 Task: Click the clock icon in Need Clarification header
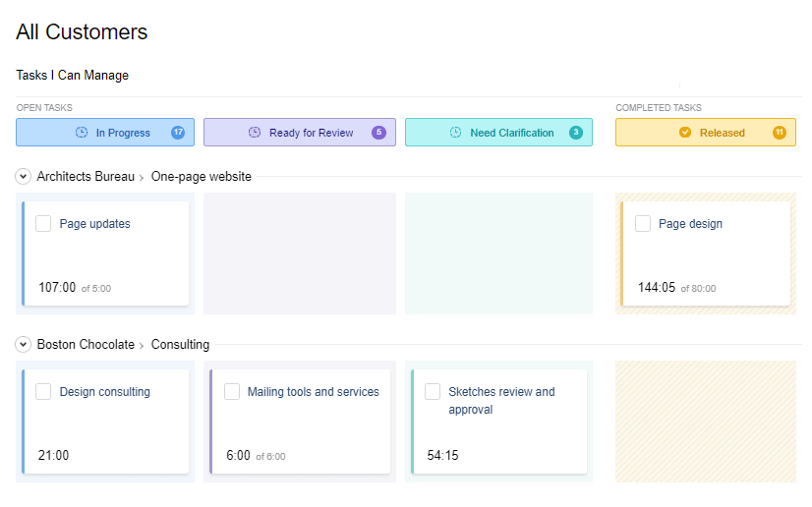point(455,133)
